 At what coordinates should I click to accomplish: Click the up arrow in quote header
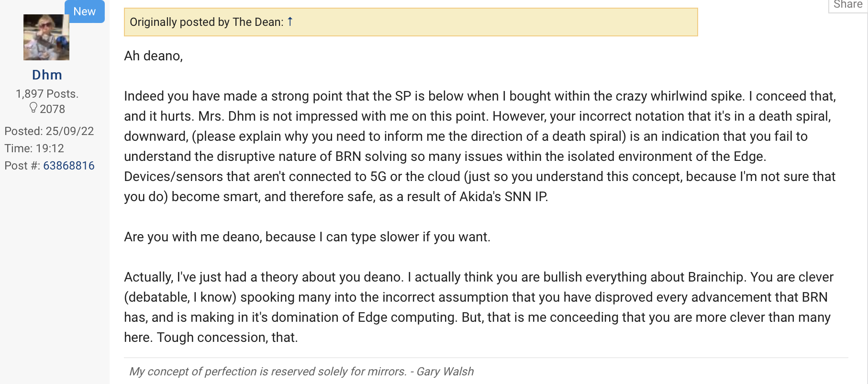(290, 22)
